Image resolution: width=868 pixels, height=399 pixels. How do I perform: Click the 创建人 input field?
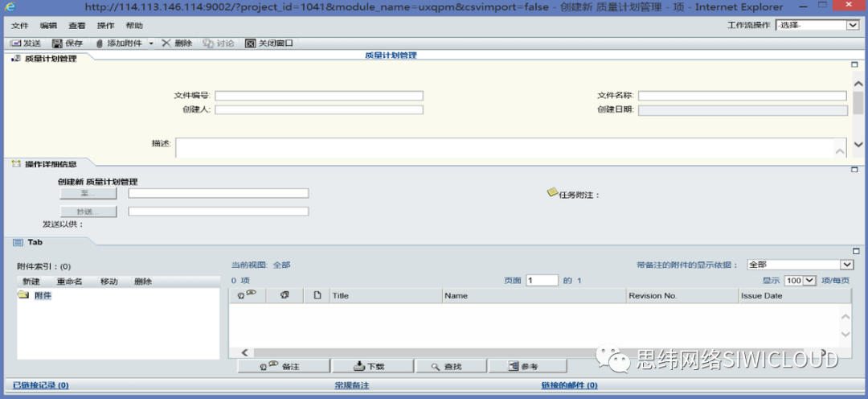click(x=319, y=109)
